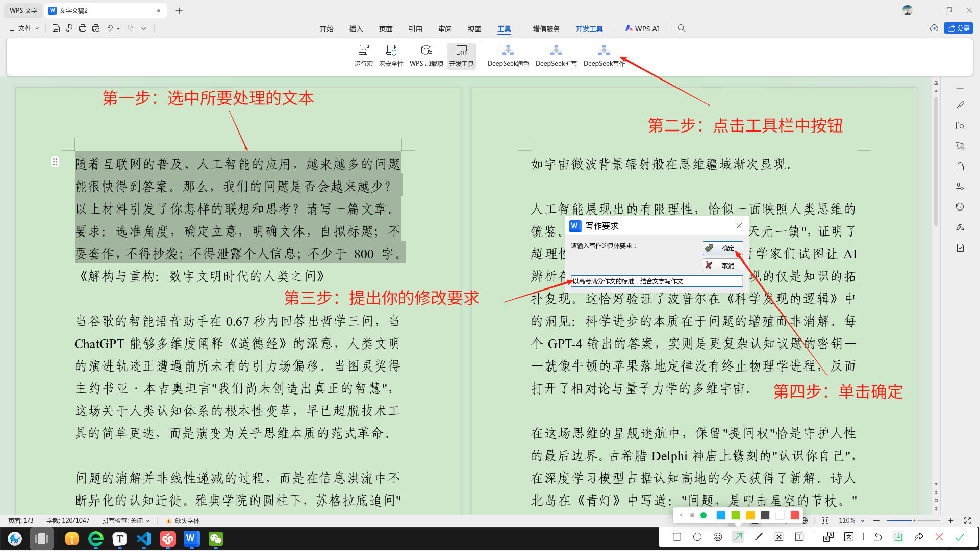Open the undo history dropdown arrow
Screen dimensions: 980x551
pos(118,29)
